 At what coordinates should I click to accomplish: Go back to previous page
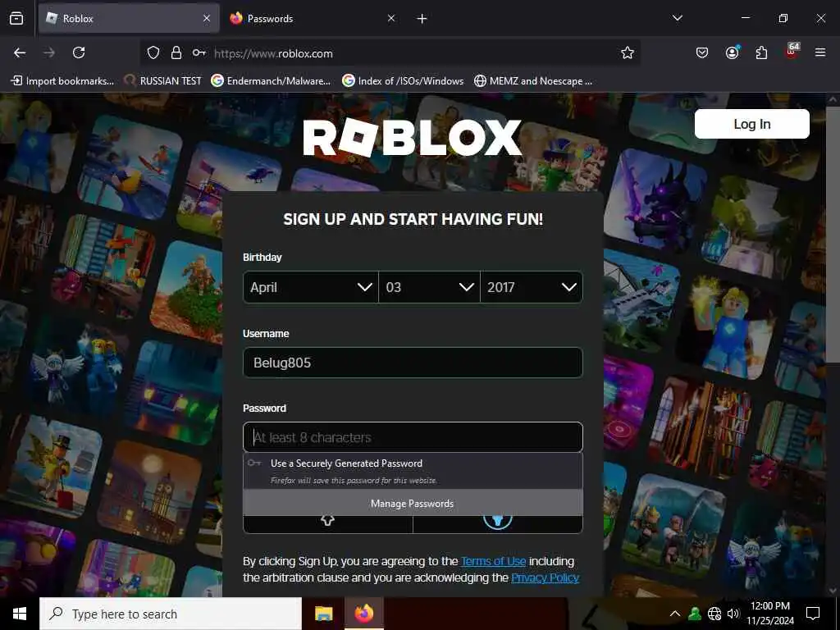pos(20,52)
